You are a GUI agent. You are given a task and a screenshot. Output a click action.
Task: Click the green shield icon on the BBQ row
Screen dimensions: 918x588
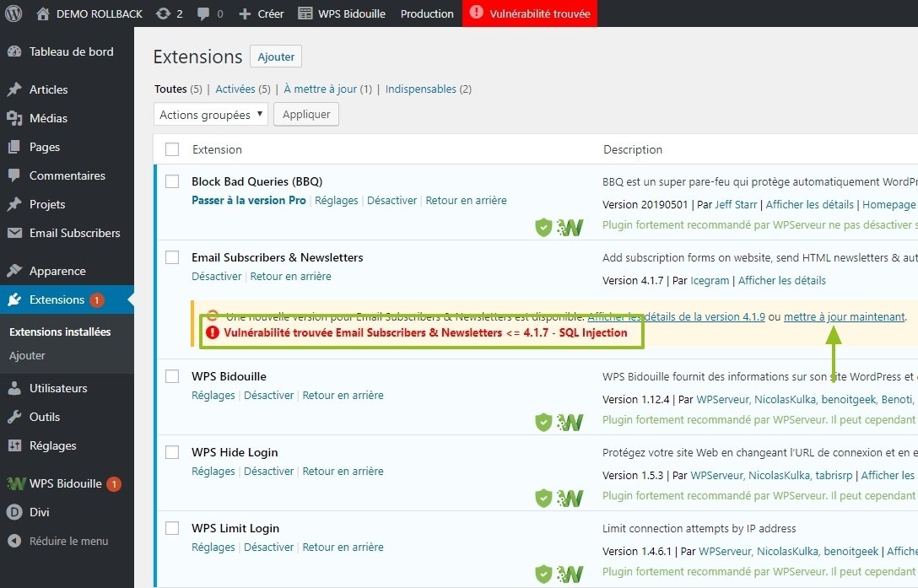click(x=543, y=227)
